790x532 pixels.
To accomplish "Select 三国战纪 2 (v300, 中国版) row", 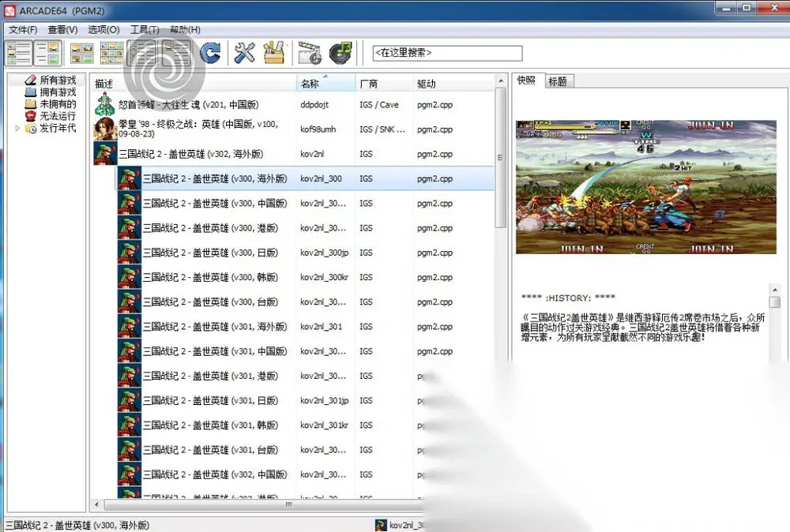I will [306, 204].
